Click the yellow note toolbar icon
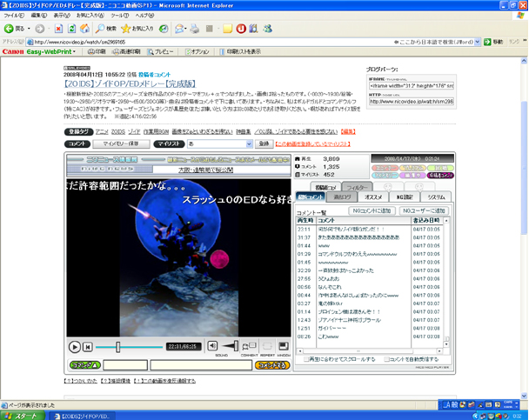The image size is (529, 420). (x=227, y=29)
